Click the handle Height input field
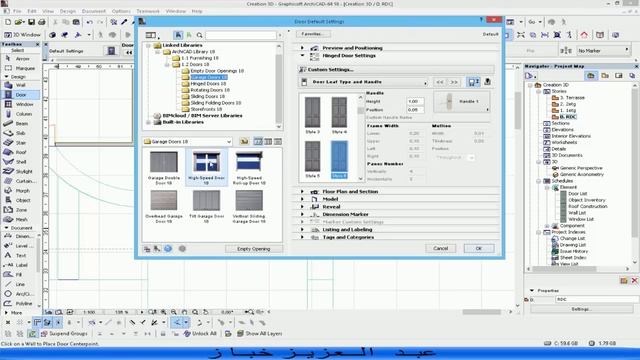The image size is (640, 360). click(416, 101)
